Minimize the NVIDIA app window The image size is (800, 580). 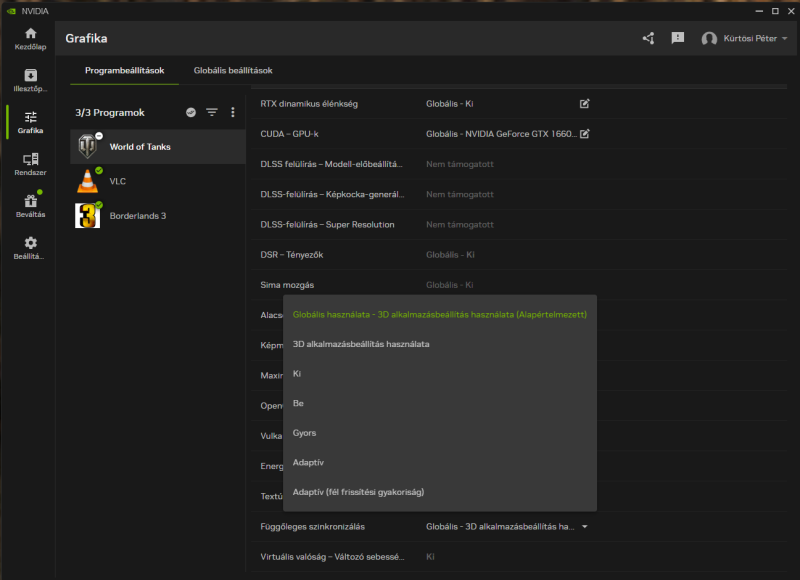(759, 11)
